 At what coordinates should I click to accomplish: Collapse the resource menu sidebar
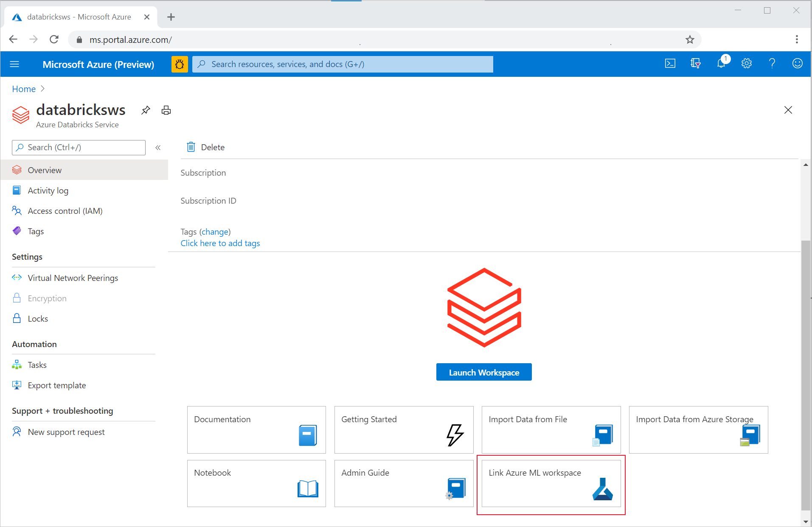pos(158,148)
